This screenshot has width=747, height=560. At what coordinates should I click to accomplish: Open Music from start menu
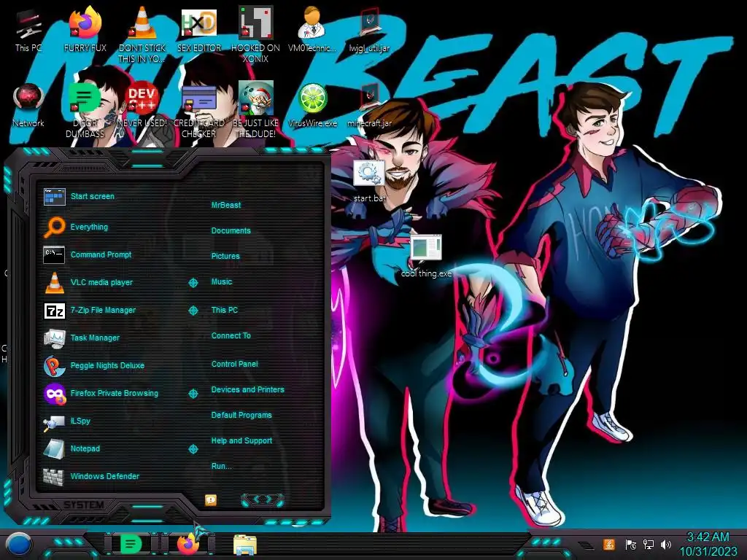pos(222,281)
